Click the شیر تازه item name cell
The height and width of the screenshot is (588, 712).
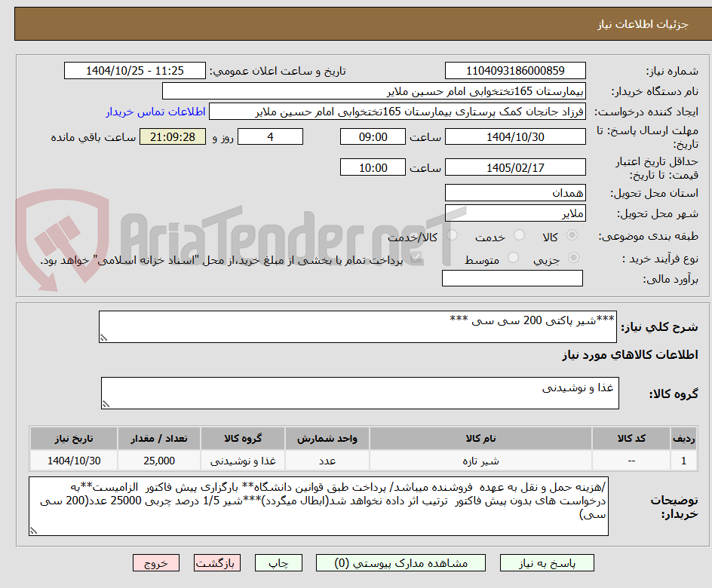click(x=481, y=461)
